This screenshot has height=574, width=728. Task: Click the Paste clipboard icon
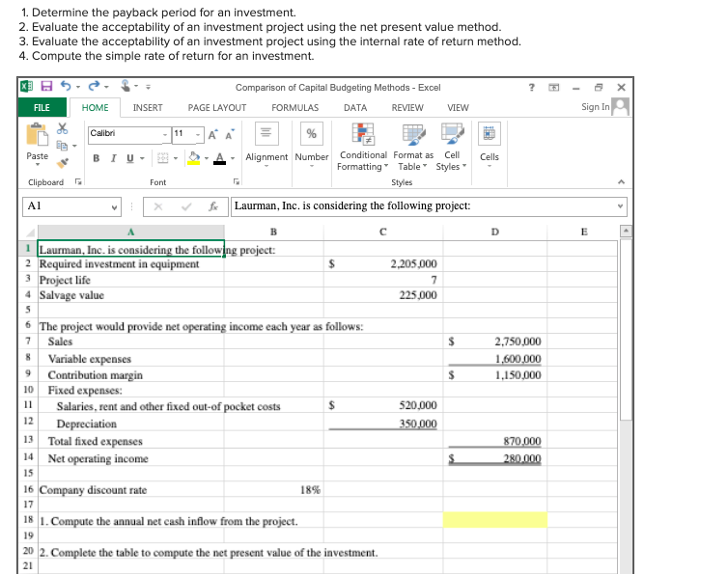(x=37, y=135)
